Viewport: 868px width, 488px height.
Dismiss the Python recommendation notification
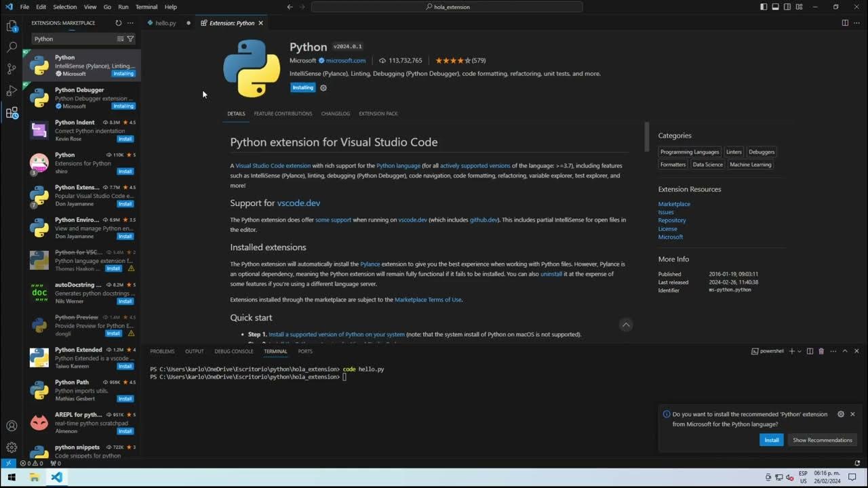click(x=852, y=414)
